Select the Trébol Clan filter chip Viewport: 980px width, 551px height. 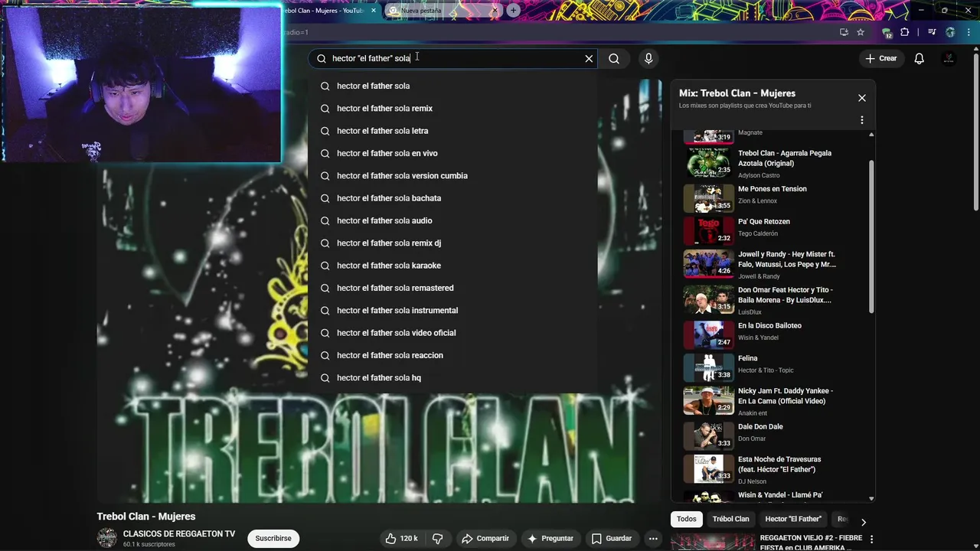[x=730, y=519]
